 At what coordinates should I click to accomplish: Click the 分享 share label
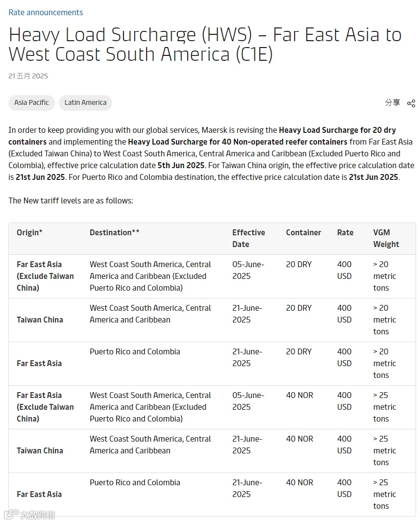(393, 102)
